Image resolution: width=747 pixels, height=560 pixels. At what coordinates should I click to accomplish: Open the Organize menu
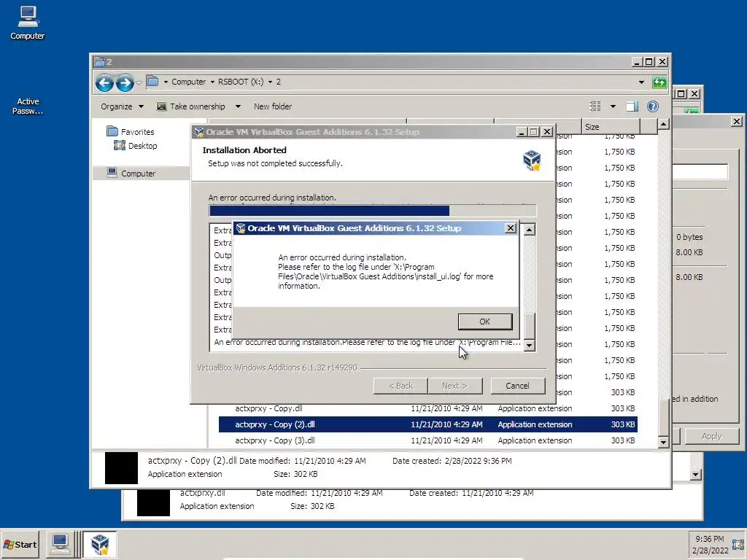pyautogui.click(x=122, y=106)
